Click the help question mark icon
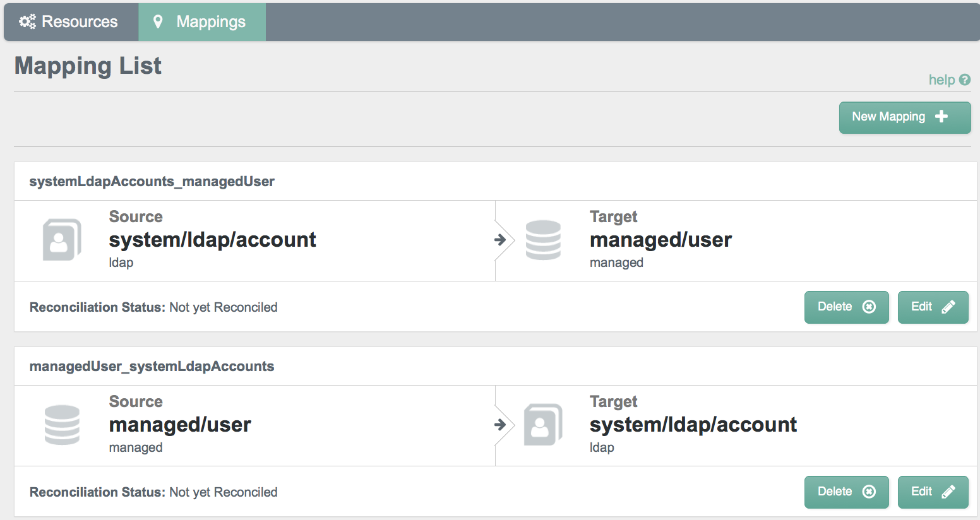Viewport: 980px width, 520px height. pos(964,80)
